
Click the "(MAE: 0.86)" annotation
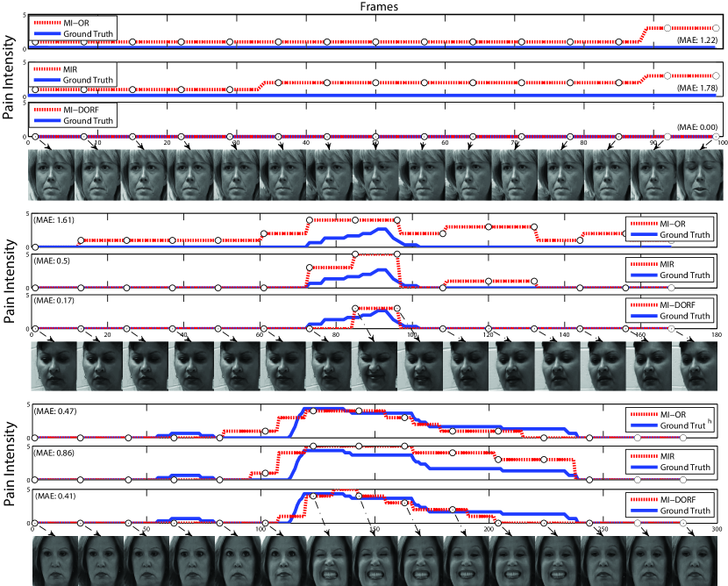(x=54, y=453)
